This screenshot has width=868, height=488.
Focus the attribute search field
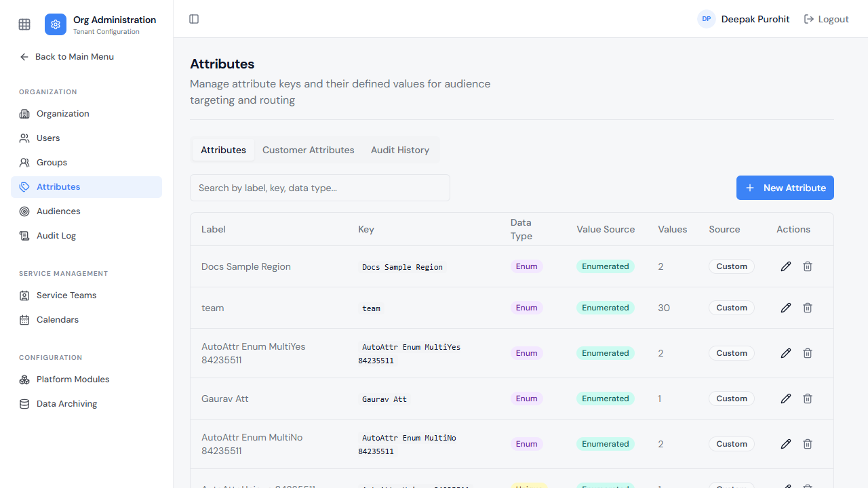point(320,188)
